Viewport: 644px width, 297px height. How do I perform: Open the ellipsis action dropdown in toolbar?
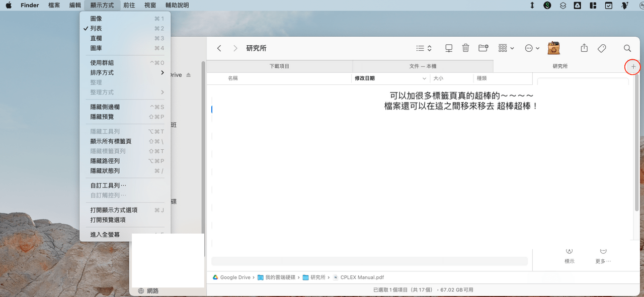click(x=532, y=48)
